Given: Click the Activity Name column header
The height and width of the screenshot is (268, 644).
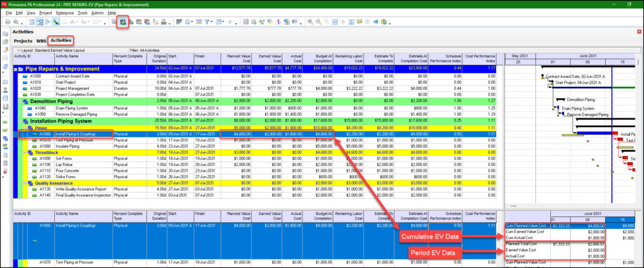Looking at the screenshot, I should click(84, 59).
